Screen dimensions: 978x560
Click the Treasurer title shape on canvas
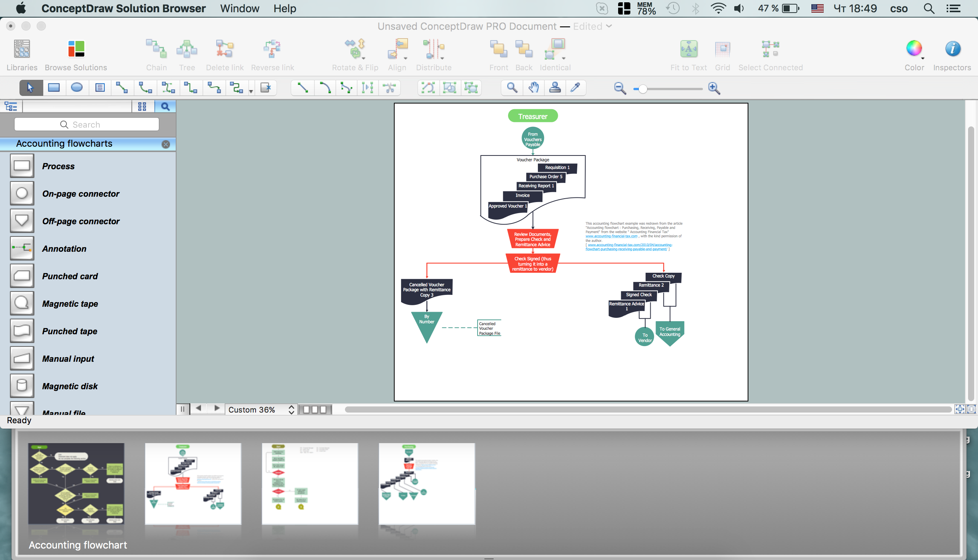[533, 116]
